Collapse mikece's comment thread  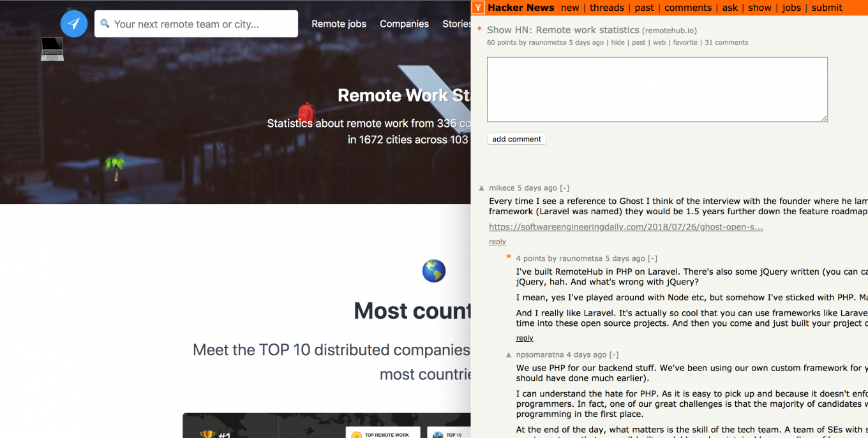pos(564,188)
